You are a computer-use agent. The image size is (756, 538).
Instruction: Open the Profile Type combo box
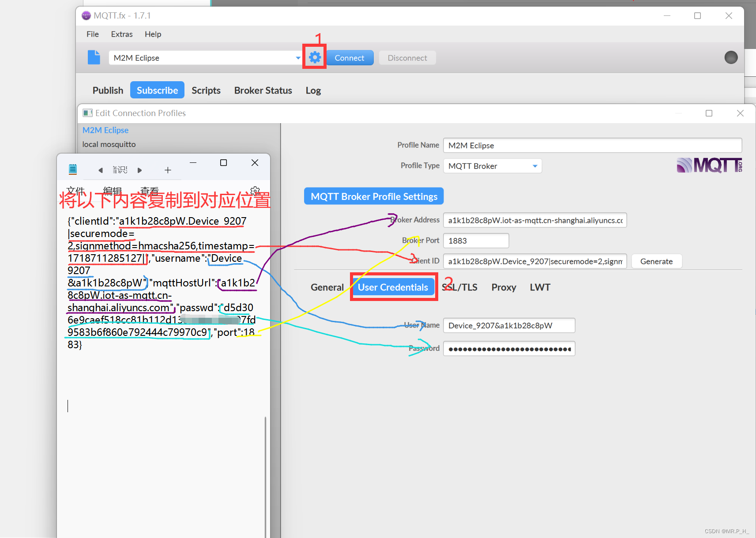click(493, 166)
